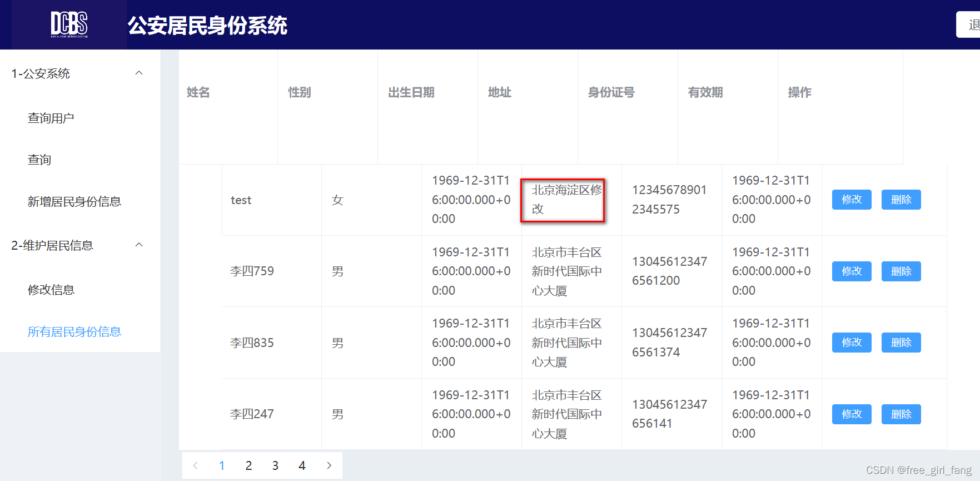Select pagination page 2

(248, 465)
